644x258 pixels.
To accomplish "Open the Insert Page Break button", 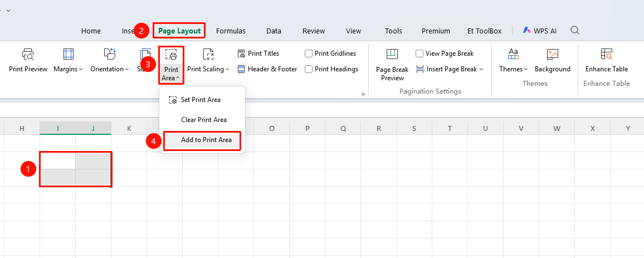I will pos(450,69).
